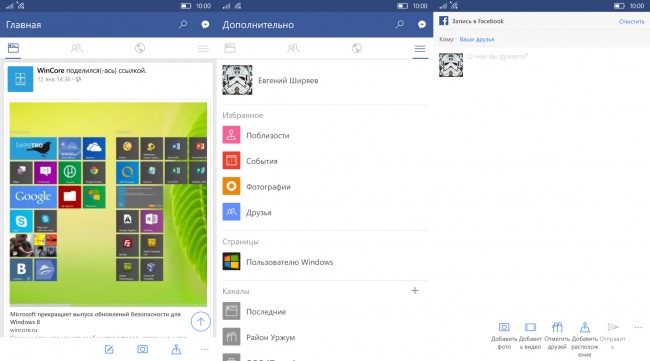Change audience via Ваши друзья link
650x361 pixels.
click(477, 39)
